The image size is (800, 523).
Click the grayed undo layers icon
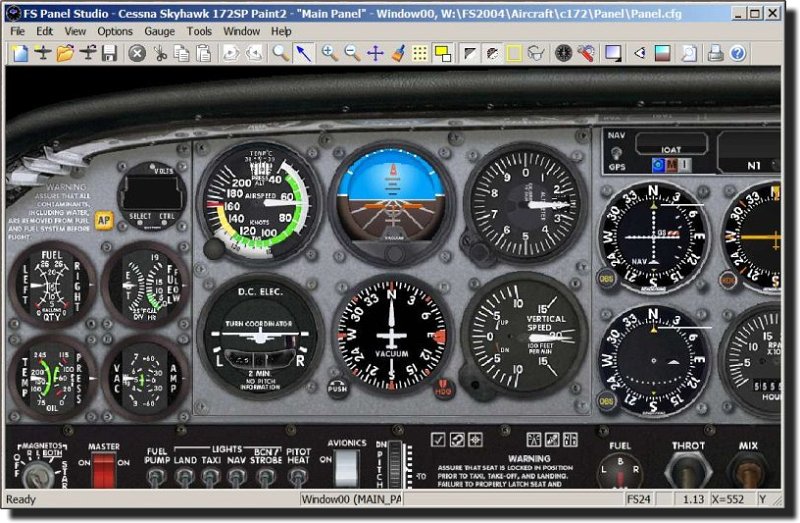(x=254, y=53)
